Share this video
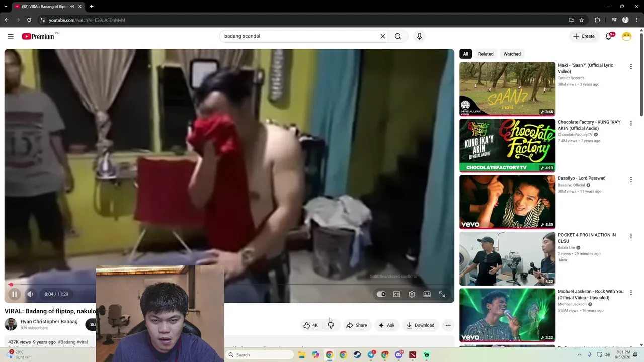Image resolution: width=644 pixels, height=362 pixels. click(357, 325)
